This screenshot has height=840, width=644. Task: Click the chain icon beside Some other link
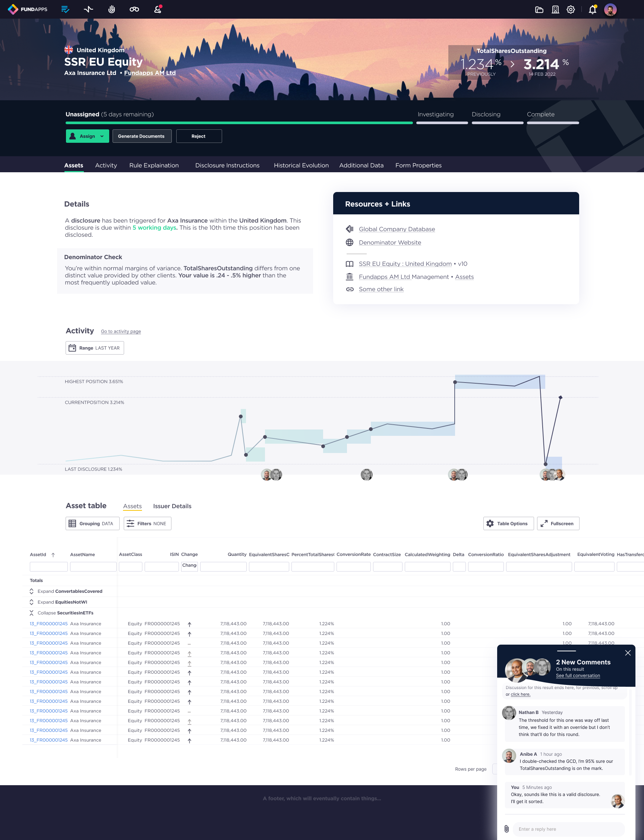(x=350, y=289)
